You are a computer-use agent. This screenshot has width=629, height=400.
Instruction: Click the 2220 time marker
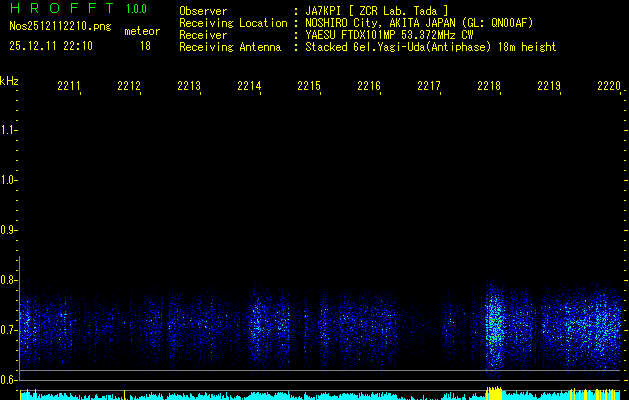click(608, 87)
